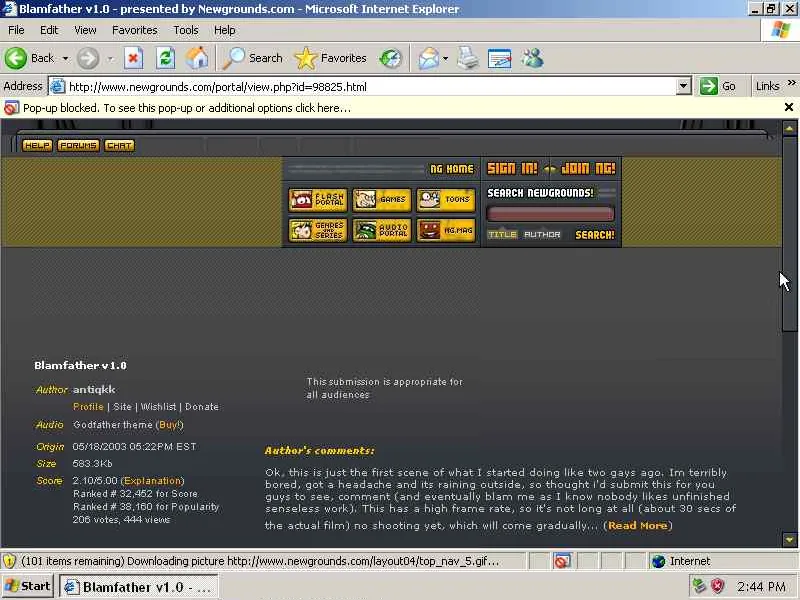
Task: Click the pop-up blocker status bar icon
Action: 562,561
